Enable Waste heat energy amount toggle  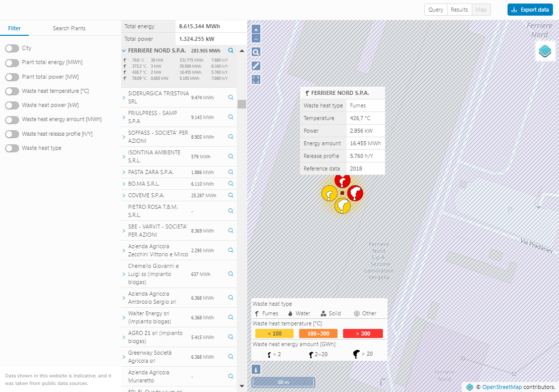tap(12, 120)
